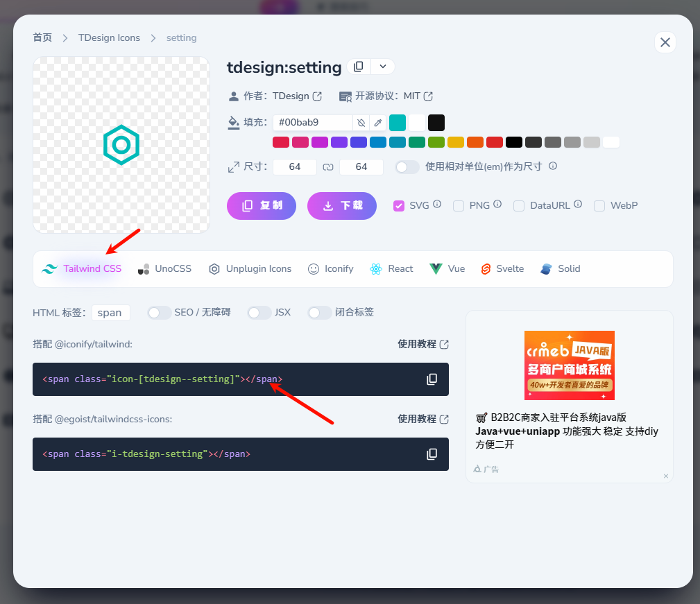Image resolution: width=700 pixels, height=604 pixels.
Task: Select the large black color swatch
Action: (436, 122)
